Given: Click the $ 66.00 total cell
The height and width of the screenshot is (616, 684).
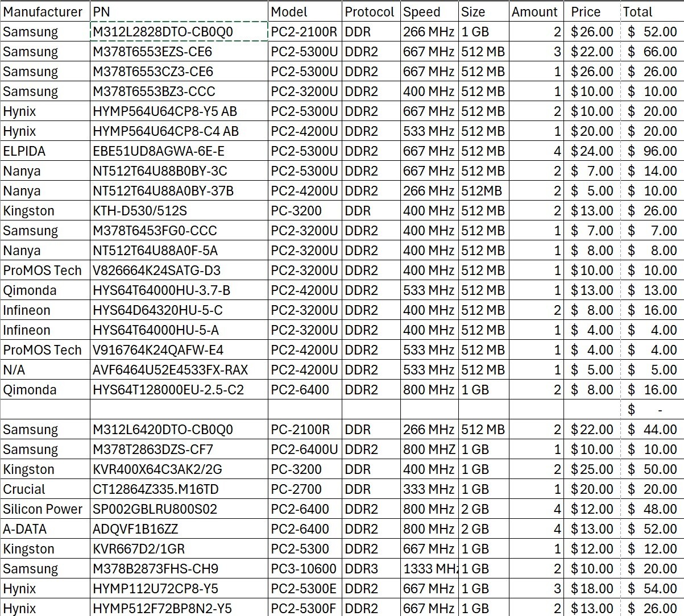Looking at the screenshot, I should 652,52.
